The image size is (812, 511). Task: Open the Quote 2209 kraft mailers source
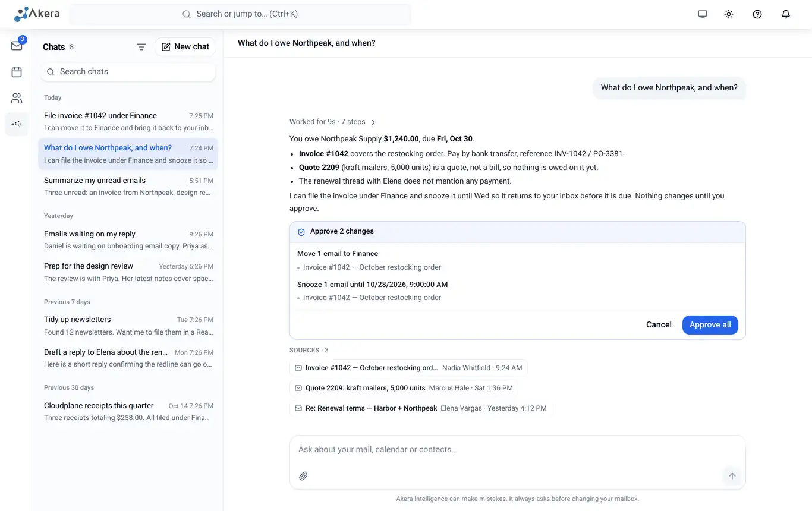point(404,388)
